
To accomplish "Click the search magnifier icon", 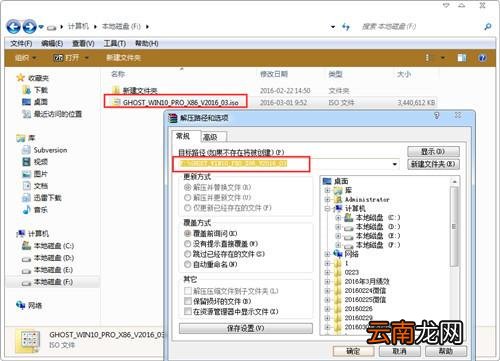I will (x=487, y=27).
